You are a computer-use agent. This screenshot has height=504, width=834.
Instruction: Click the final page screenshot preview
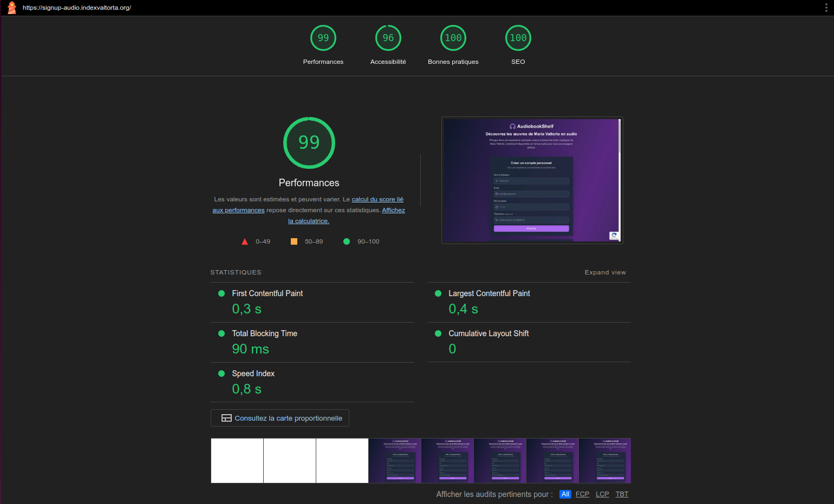pyautogui.click(x=532, y=180)
